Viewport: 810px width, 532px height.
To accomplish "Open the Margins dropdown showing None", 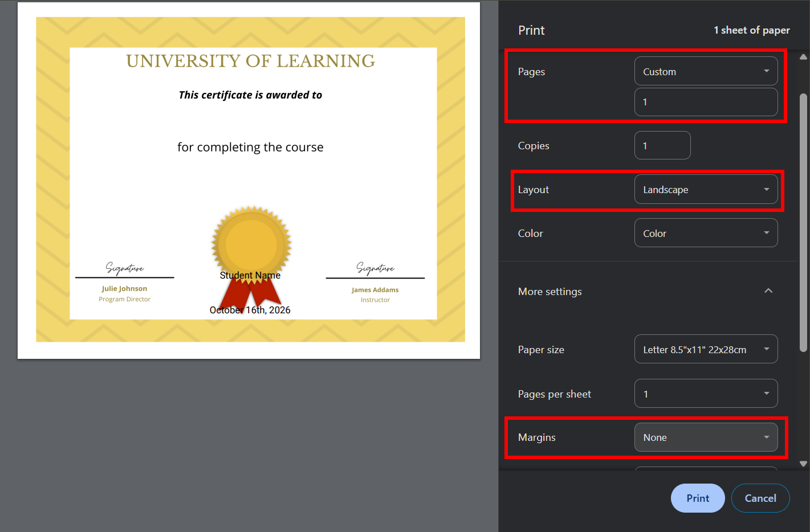I will [706, 437].
